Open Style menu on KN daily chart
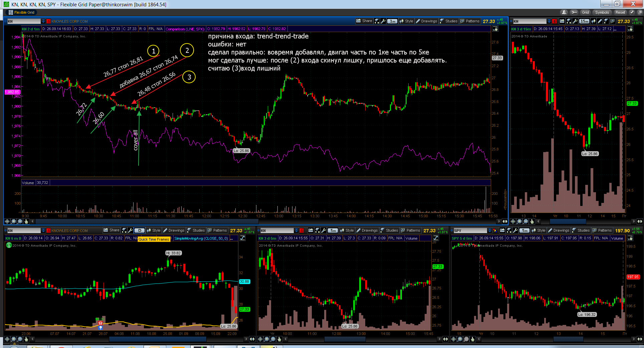Image resolution: width=644 pixels, height=348 pixels. click(154, 230)
